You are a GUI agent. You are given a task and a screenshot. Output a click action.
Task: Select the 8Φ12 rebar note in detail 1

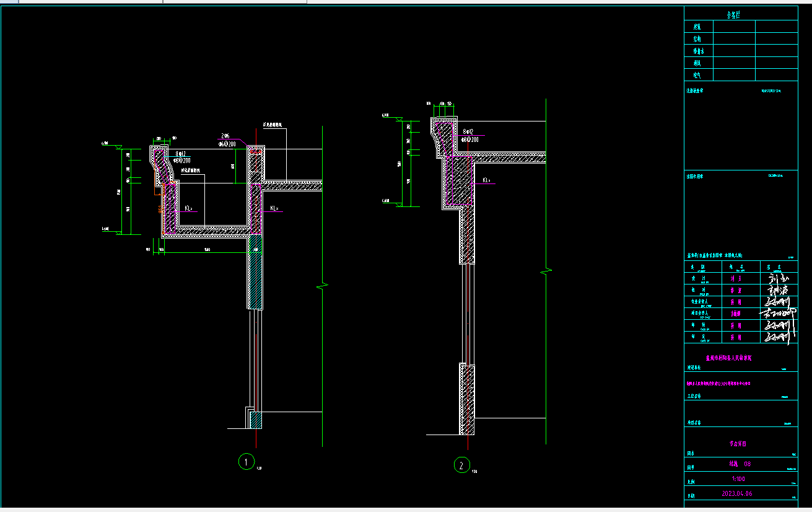click(x=181, y=153)
